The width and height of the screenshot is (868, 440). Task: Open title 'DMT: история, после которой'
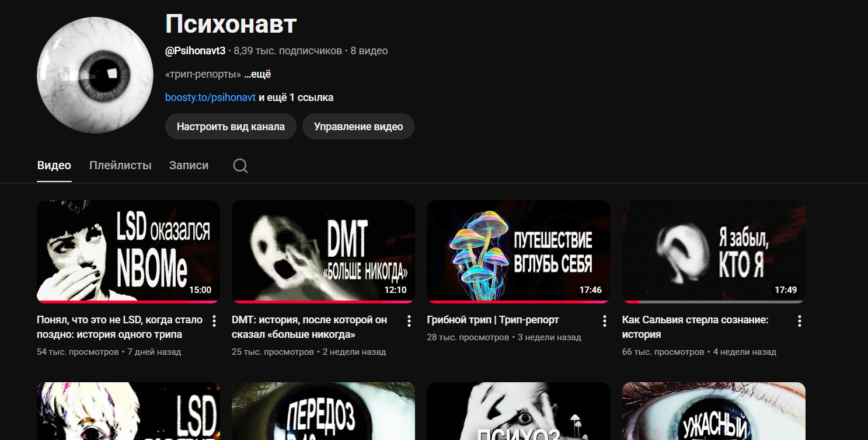[x=309, y=327]
